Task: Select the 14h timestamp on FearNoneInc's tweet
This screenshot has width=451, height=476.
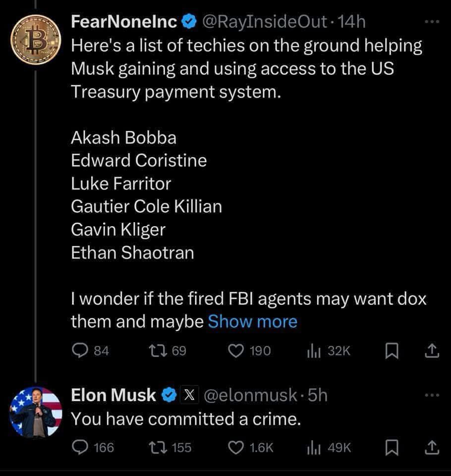Action: point(352,21)
